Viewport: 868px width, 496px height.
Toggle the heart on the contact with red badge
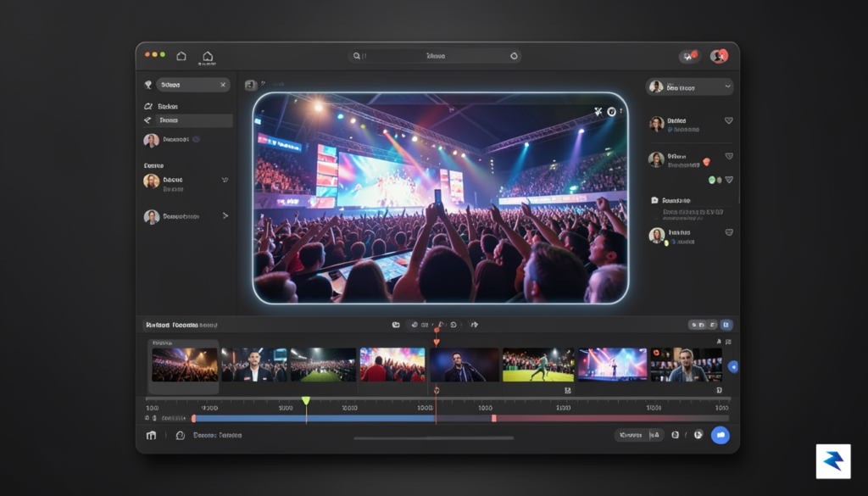[729, 157]
